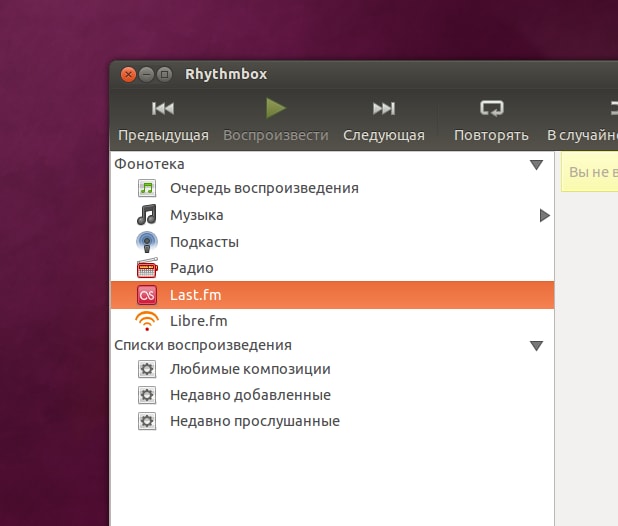Click the green Play triangle icon
The width and height of the screenshot is (618, 526).
[x=275, y=108]
